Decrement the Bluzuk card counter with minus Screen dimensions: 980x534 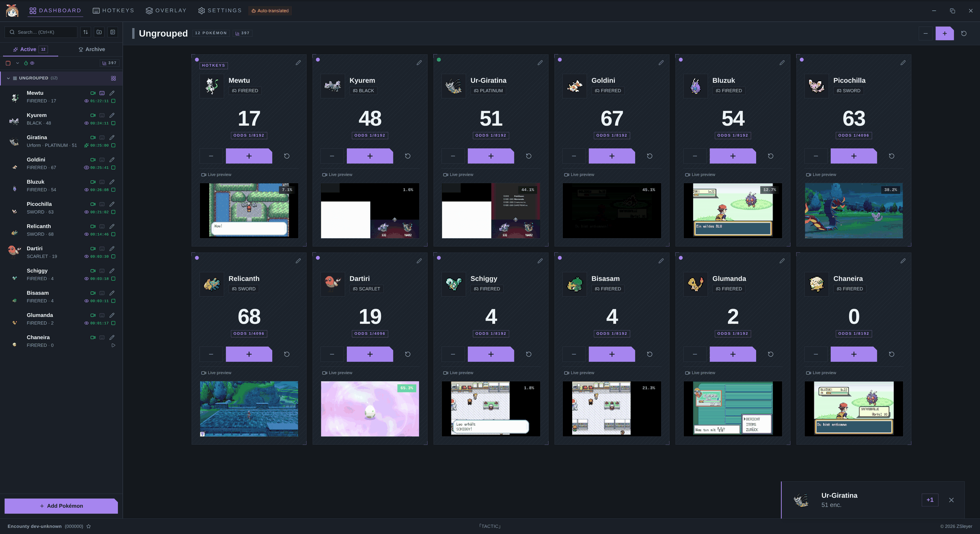[695, 156]
